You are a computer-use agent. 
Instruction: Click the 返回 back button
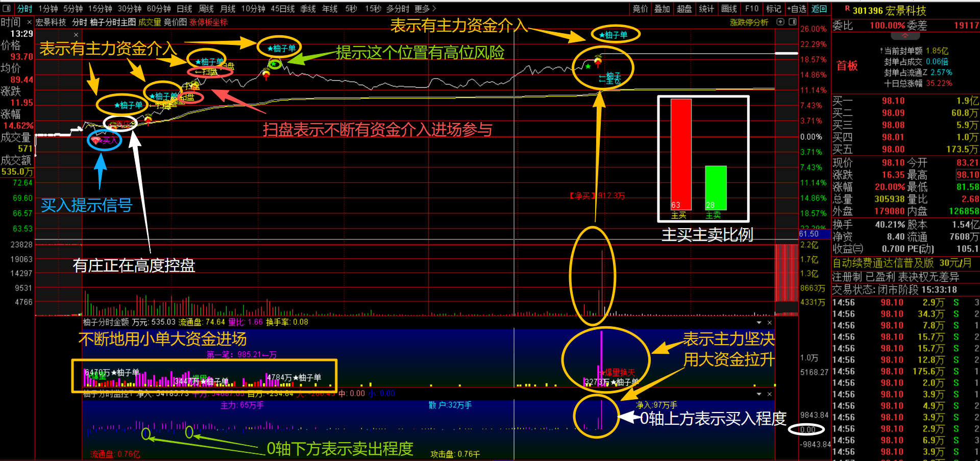(819, 9)
